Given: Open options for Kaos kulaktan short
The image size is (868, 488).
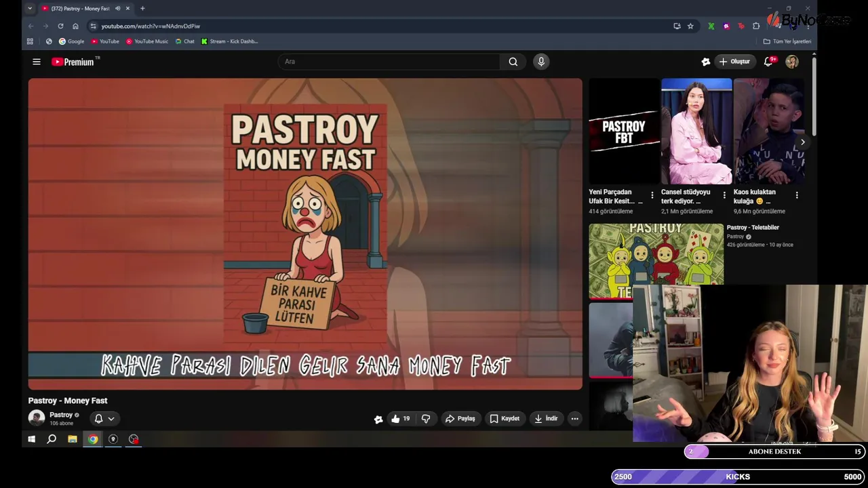Looking at the screenshot, I should [797, 195].
